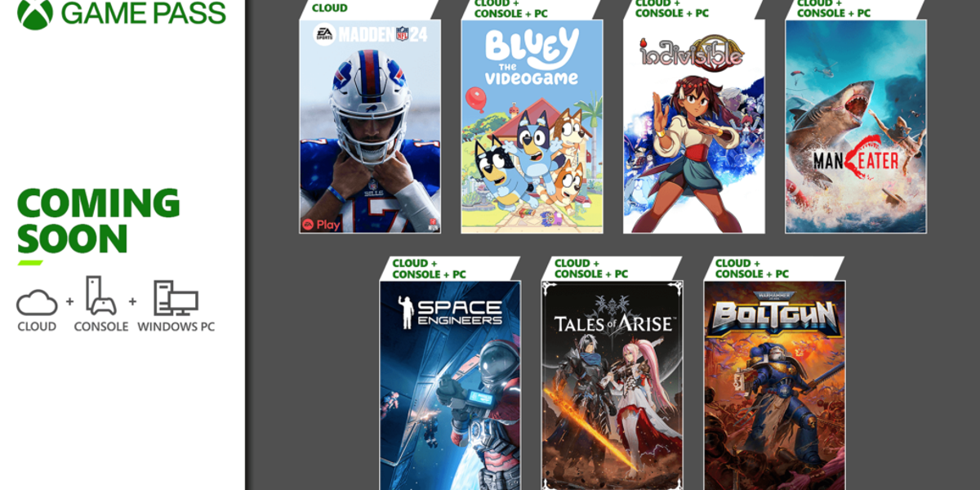Open the Space Engineers game cover
Image resolution: width=980 pixels, height=490 pixels.
450,385
